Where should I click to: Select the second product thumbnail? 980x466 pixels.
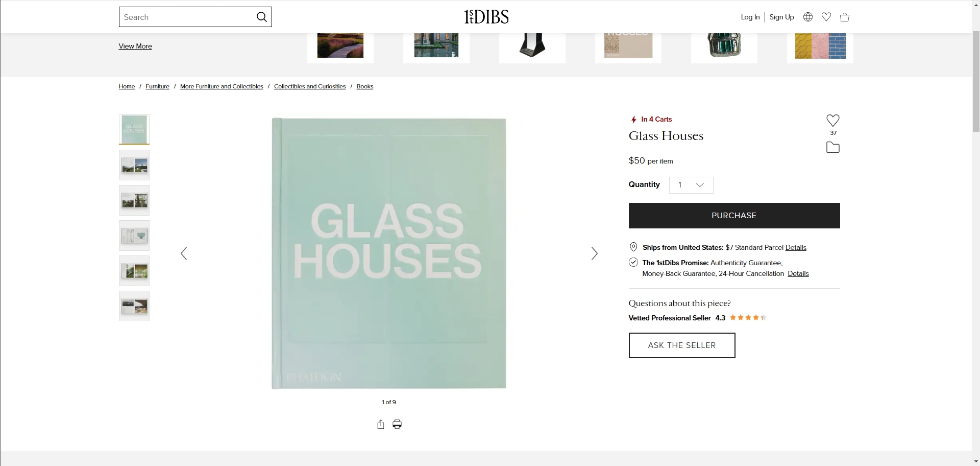click(x=134, y=165)
